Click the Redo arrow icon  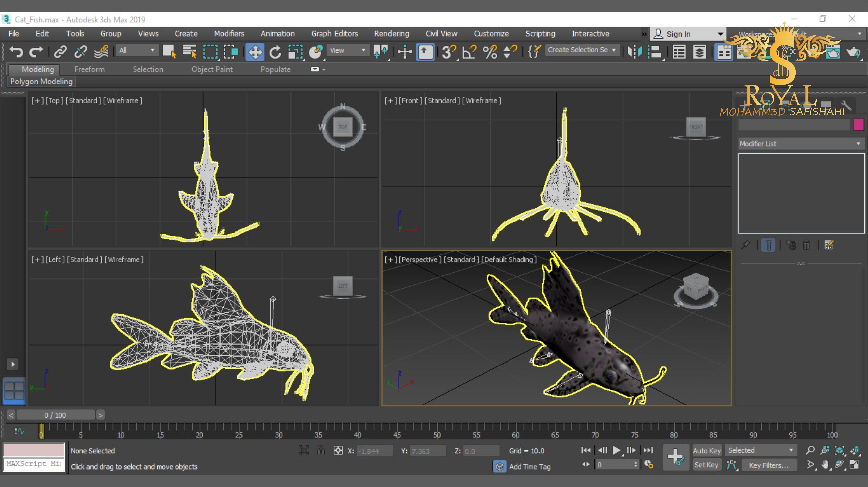[36, 52]
